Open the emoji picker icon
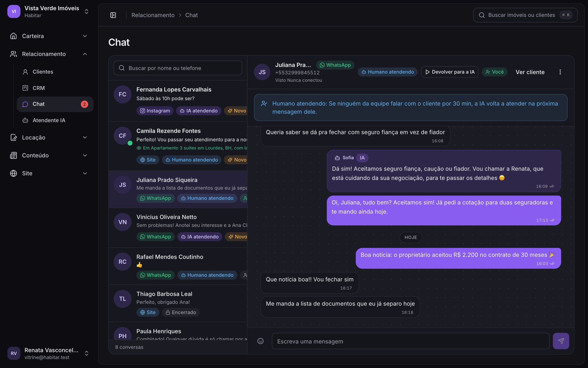The height and width of the screenshot is (368, 588). pyautogui.click(x=260, y=341)
